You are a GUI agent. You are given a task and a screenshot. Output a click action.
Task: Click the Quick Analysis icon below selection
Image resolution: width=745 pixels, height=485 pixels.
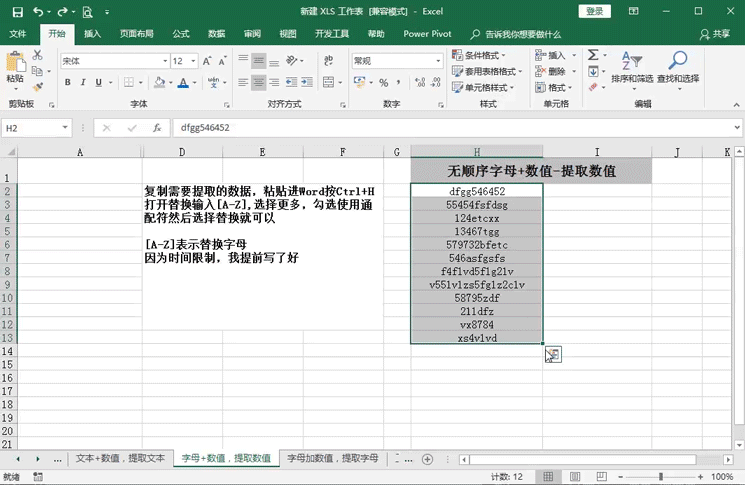[553, 354]
